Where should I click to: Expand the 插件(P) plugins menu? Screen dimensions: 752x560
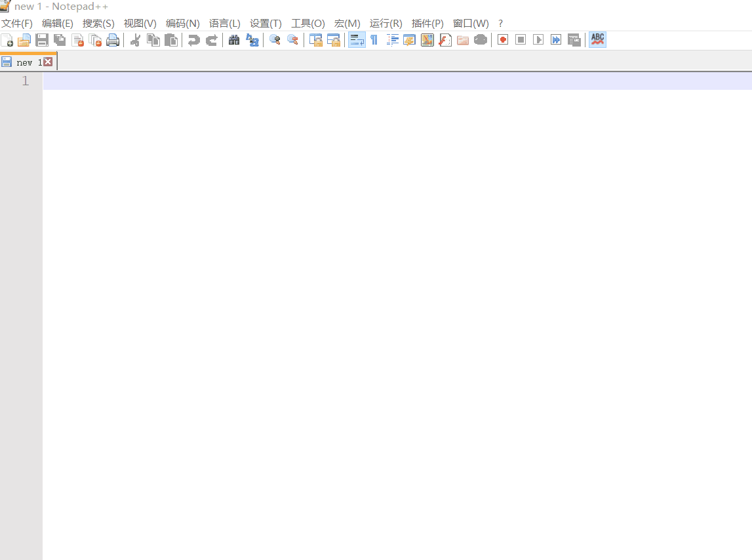tap(427, 23)
